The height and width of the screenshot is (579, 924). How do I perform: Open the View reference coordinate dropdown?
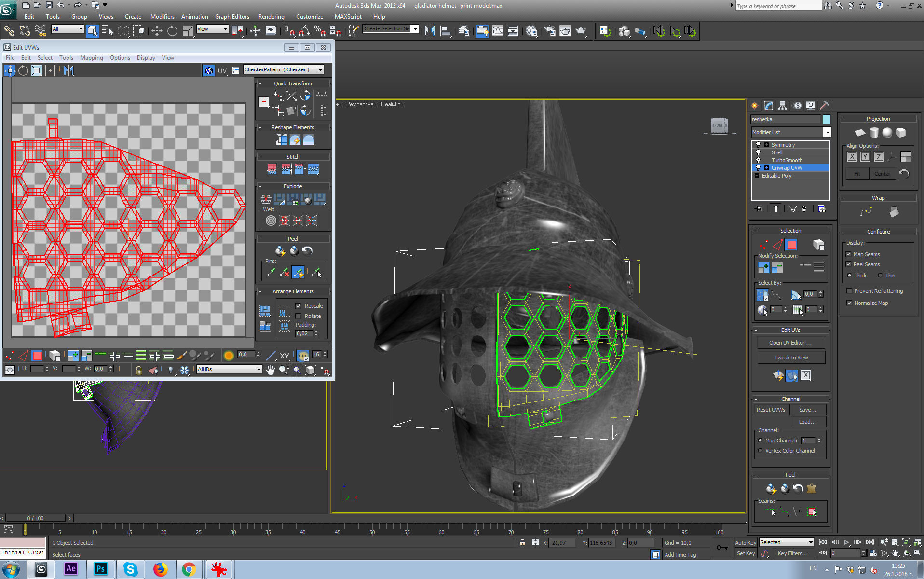(x=212, y=29)
